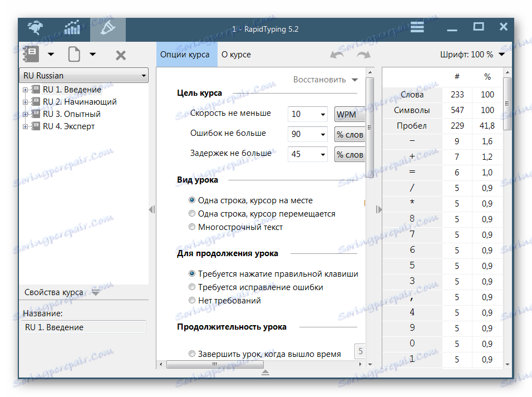Screen dimensions: 532x397
Task: Select 'Одна строка, курсор на месте' option
Action: click(192, 200)
